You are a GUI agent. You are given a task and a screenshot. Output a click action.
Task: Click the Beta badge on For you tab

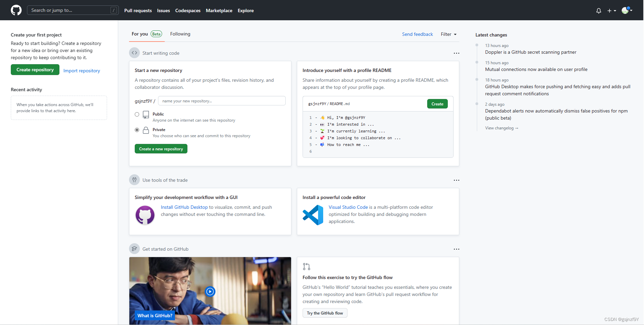coord(156,34)
